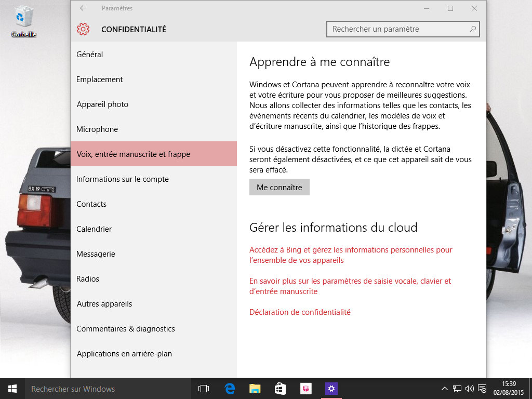Click the network tray icon

457,389
